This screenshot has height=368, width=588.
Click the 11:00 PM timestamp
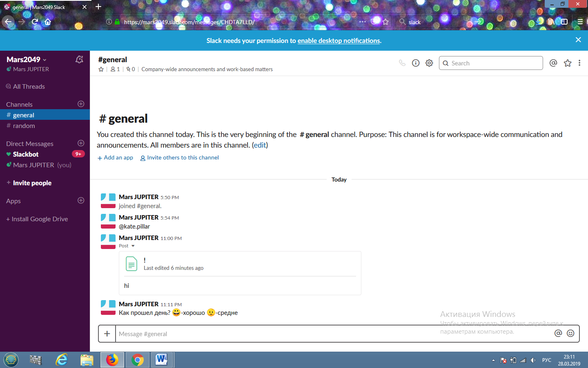(171, 238)
